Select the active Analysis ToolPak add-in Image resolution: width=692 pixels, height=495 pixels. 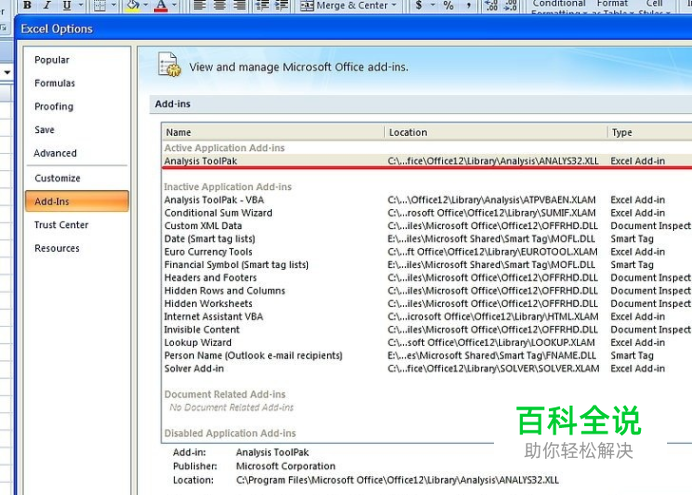427,161
